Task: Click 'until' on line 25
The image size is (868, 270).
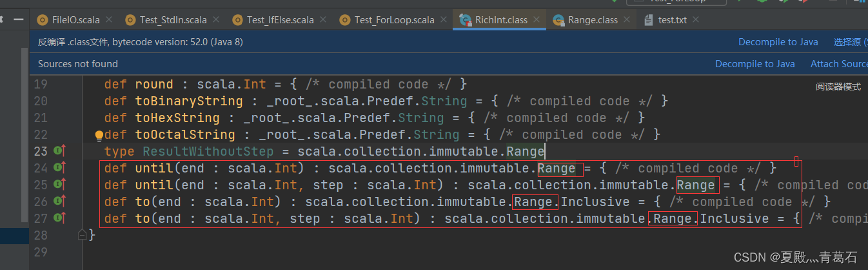Action: coord(154,185)
